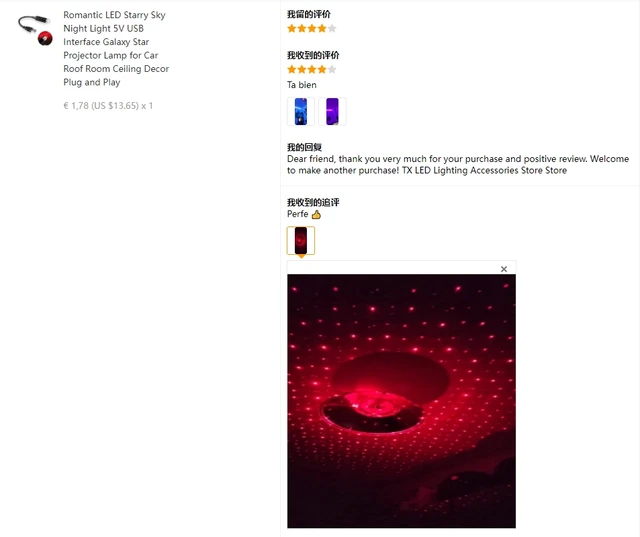Click the first orange star under 我收到的评价
Image resolution: width=640 pixels, height=537 pixels.
point(292,69)
